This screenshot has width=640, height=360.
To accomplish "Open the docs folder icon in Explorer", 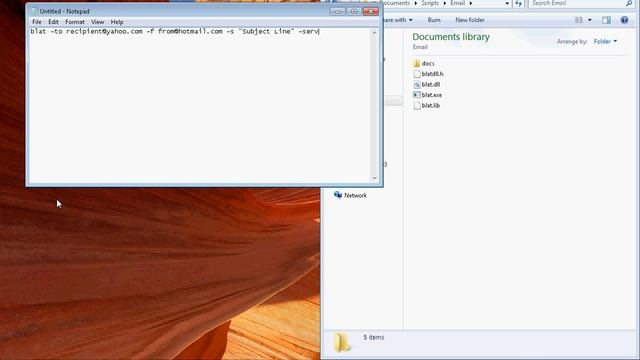I will (417, 64).
